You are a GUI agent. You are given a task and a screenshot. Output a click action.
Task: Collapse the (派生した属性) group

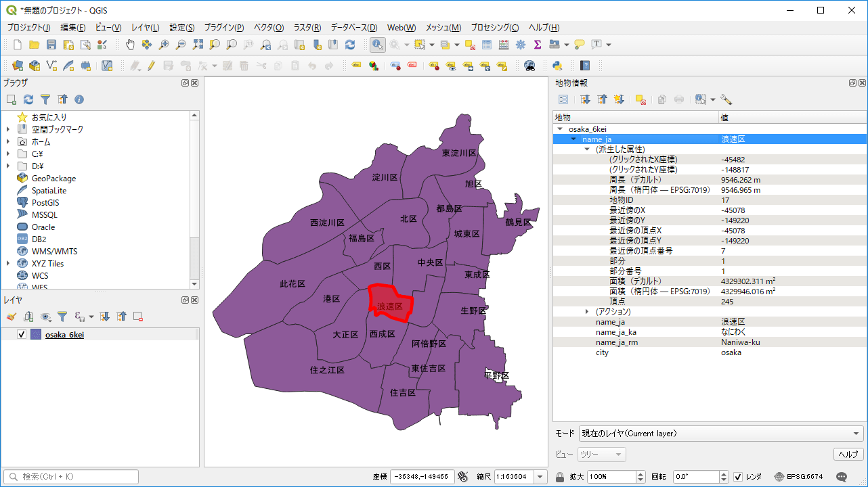pyautogui.click(x=587, y=149)
